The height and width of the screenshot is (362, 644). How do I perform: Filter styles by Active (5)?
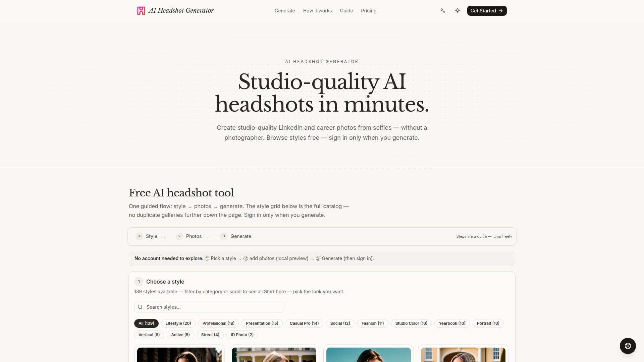tap(180, 335)
